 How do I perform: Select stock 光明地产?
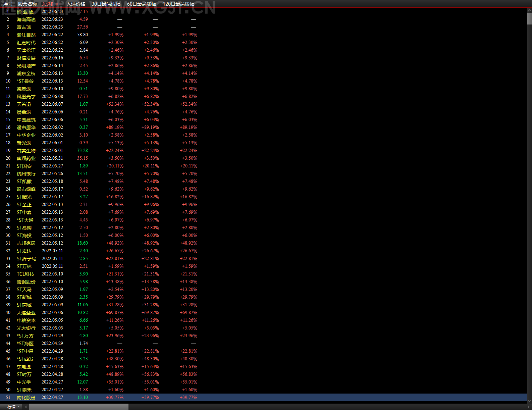[x=26, y=66]
